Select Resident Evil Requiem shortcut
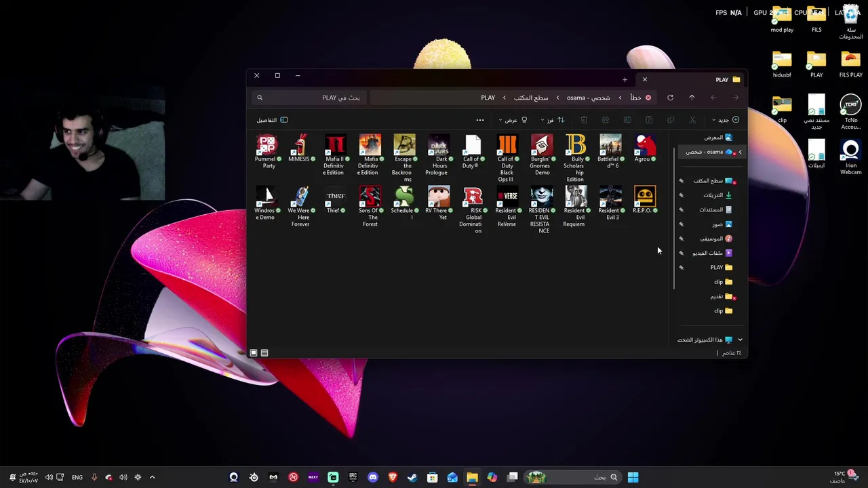The width and height of the screenshot is (868, 488). pos(576,206)
